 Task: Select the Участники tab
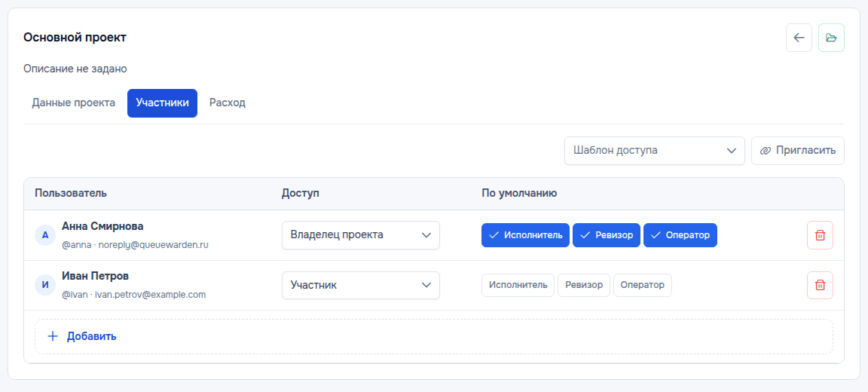[162, 103]
